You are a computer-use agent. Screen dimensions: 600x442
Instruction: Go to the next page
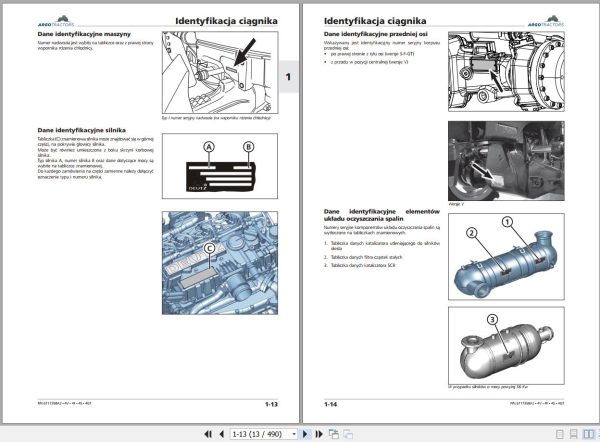[305, 434]
